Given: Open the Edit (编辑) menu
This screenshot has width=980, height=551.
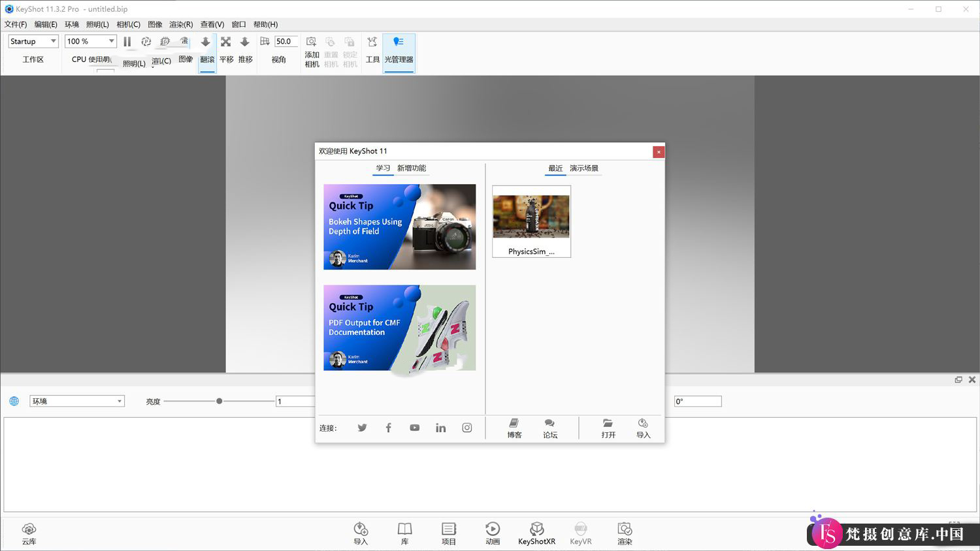Looking at the screenshot, I should click(46, 24).
